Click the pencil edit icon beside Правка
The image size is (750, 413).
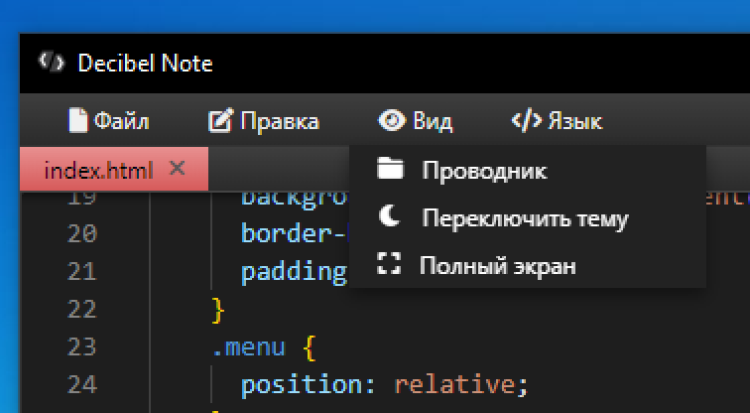(219, 121)
